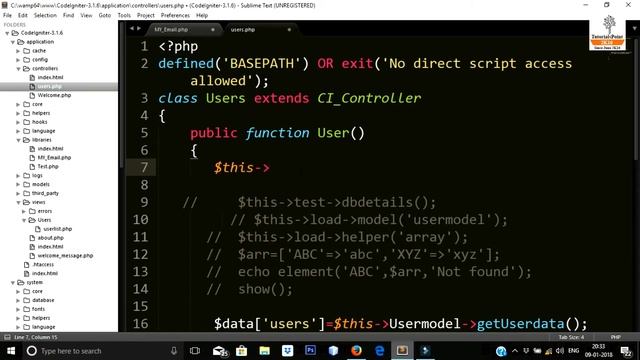Click the cache folder icon

(x=27, y=51)
